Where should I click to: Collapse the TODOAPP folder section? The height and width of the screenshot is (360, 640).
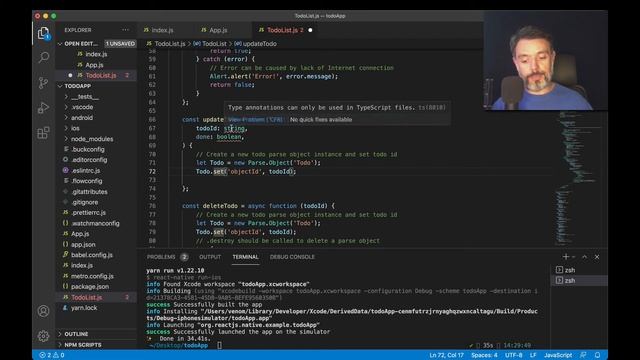coord(77,86)
